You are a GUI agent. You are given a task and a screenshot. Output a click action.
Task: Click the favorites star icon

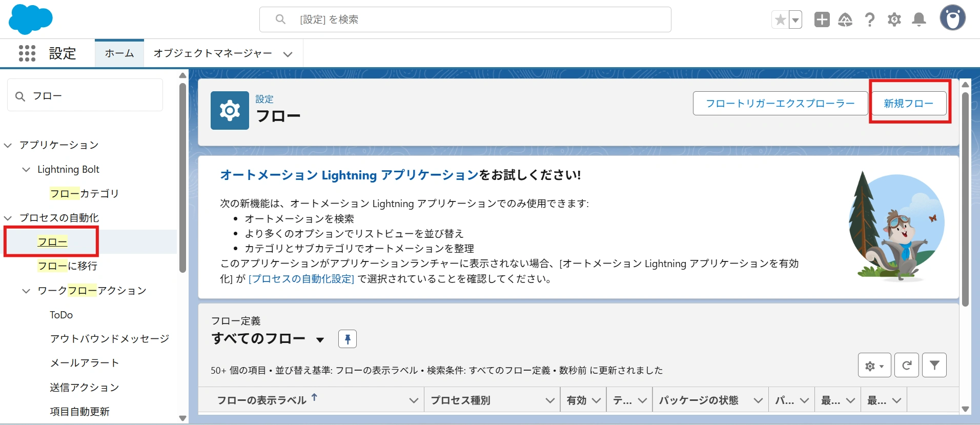coord(780,20)
